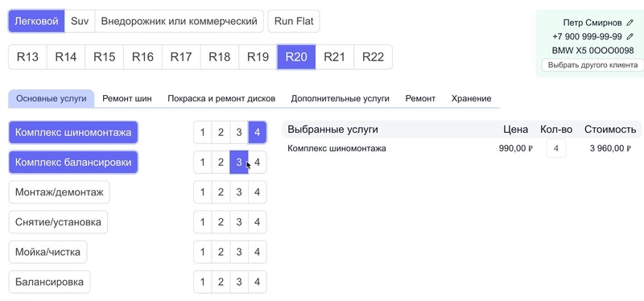Set Комплекс шиномонтажа quantity to 2

(221, 133)
